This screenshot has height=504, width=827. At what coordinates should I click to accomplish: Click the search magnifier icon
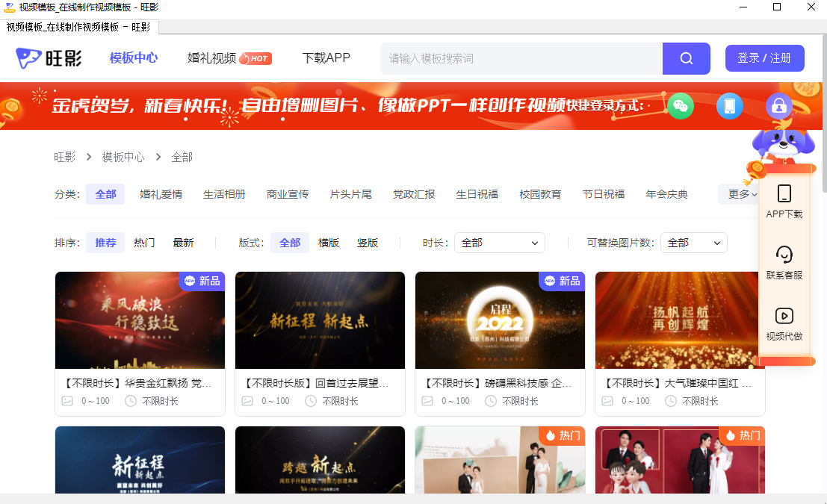[686, 57]
